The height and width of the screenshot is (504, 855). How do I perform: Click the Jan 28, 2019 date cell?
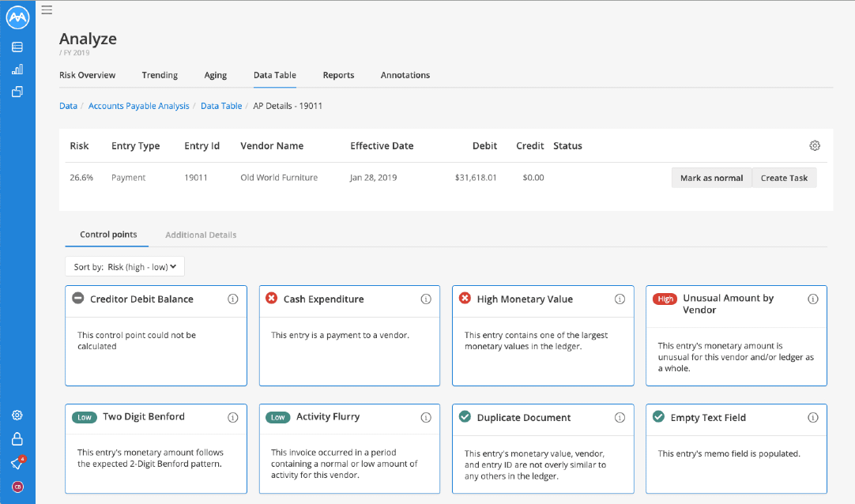pyautogui.click(x=374, y=178)
